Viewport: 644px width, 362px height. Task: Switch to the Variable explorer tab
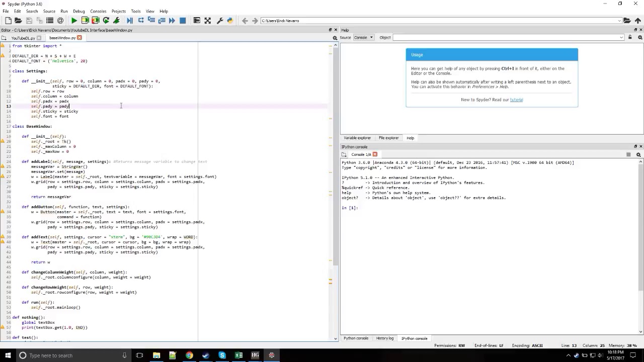(357, 138)
